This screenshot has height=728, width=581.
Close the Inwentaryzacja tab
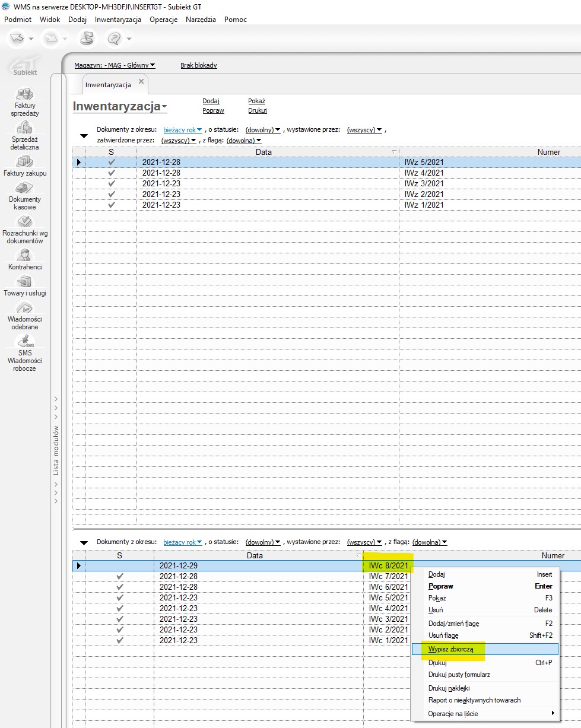(141, 81)
